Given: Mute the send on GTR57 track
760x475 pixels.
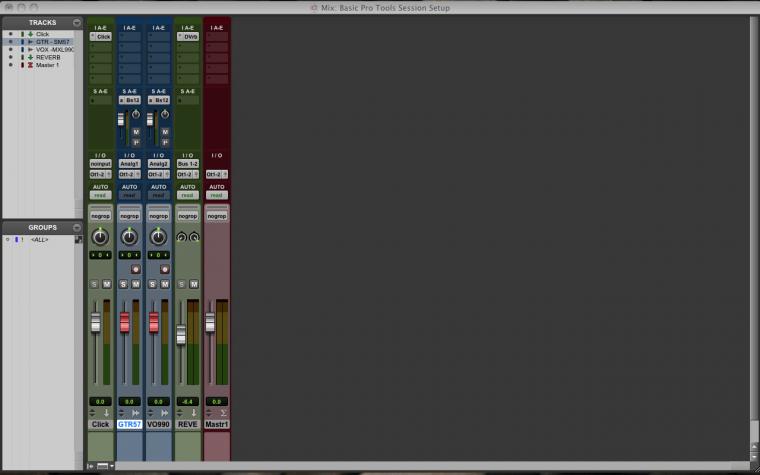Looking at the screenshot, I should pyautogui.click(x=136, y=132).
